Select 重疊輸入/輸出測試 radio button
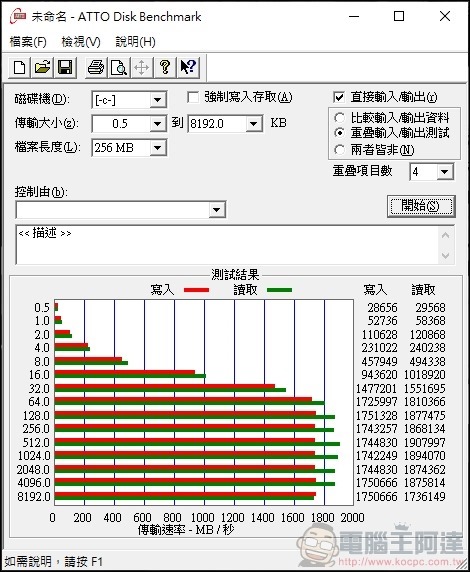470x572 pixels. coord(339,133)
